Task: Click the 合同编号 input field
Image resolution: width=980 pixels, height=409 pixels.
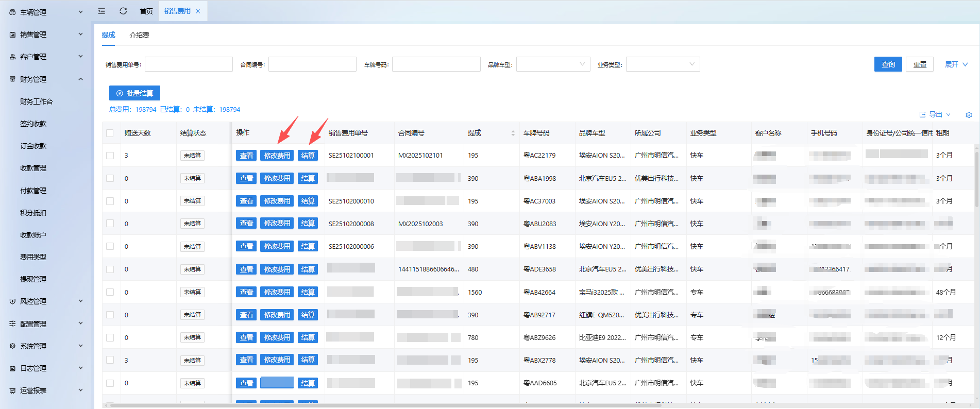Action: click(x=312, y=64)
